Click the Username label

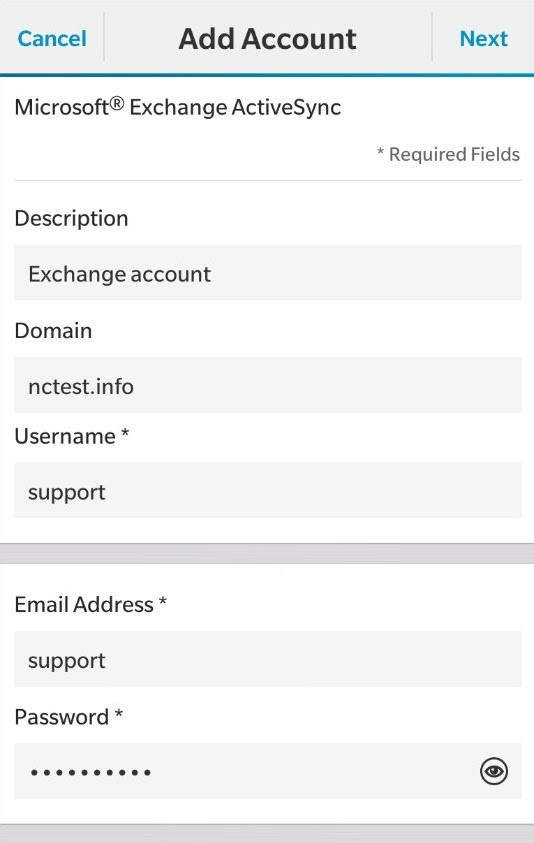[x=72, y=436]
